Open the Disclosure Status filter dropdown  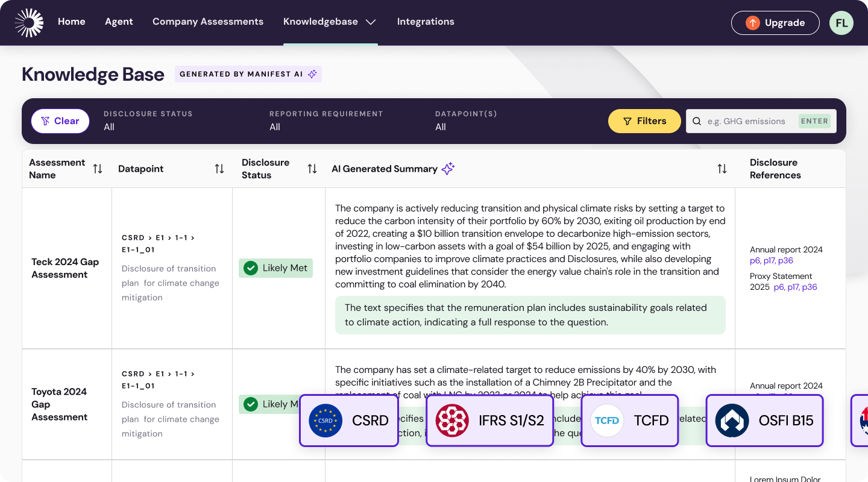click(x=148, y=121)
